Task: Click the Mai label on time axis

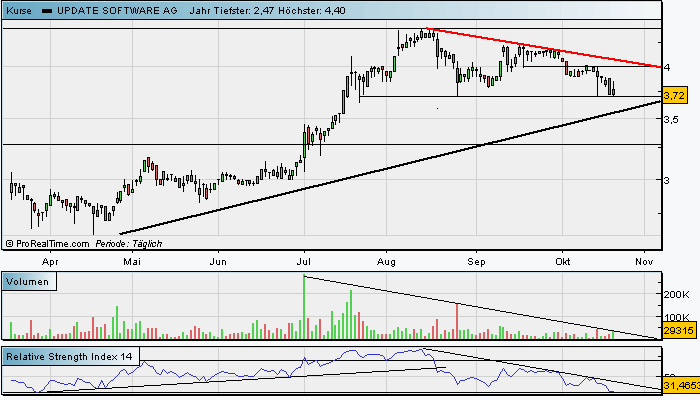Action: click(x=132, y=262)
